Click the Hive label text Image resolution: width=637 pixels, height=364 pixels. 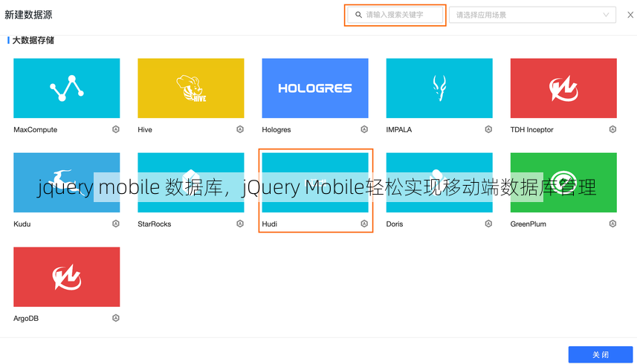click(x=145, y=130)
